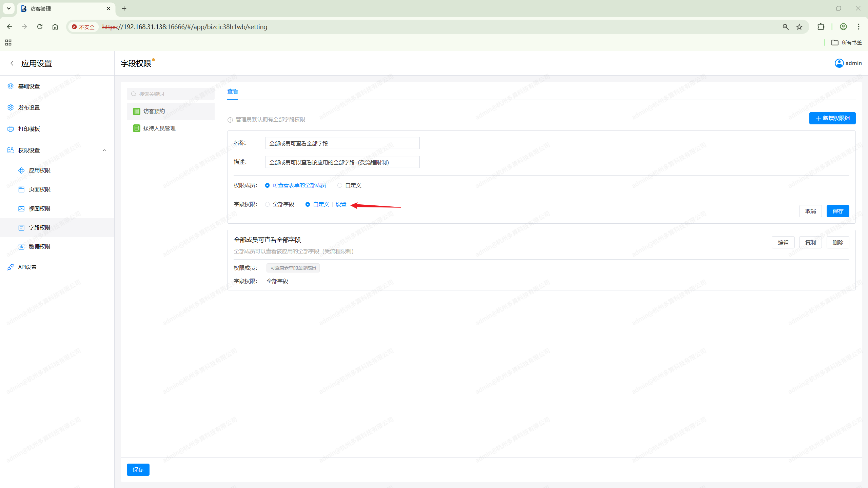Viewport: 868px width, 488px height.
Task: Choose 全部字段 radio option
Action: pos(267,204)
